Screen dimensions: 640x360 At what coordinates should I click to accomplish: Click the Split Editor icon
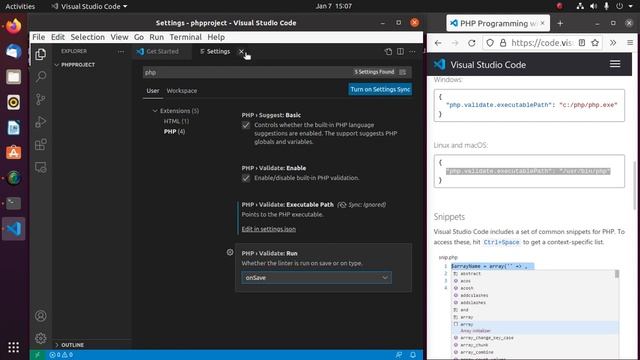(400, 51)
